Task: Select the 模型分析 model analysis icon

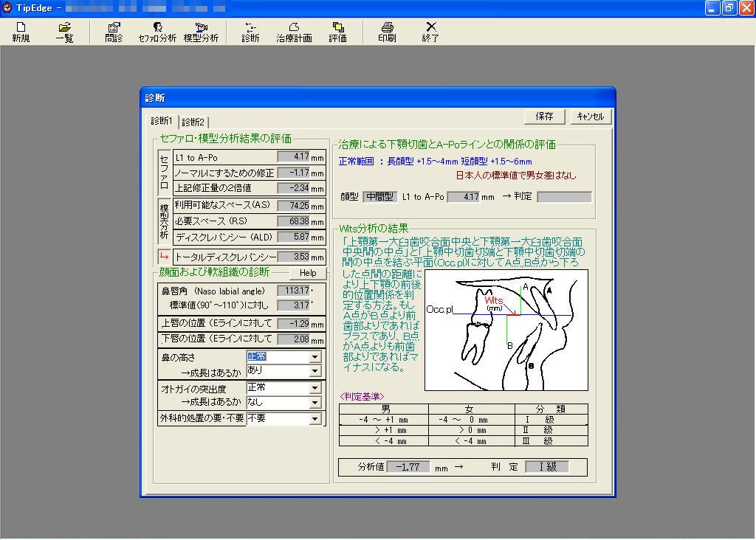Action: point(201,32)
